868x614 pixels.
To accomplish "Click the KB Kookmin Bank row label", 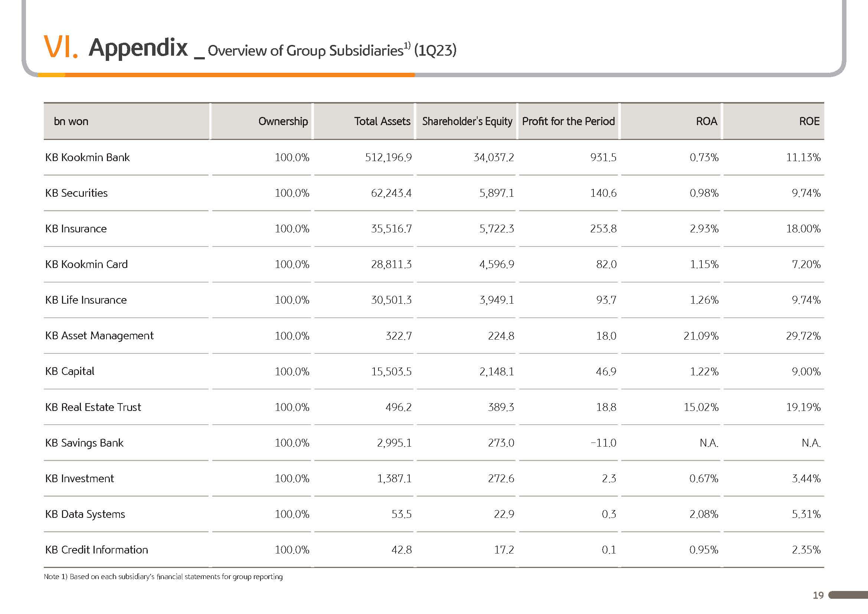I will click(x=87, y=157).
